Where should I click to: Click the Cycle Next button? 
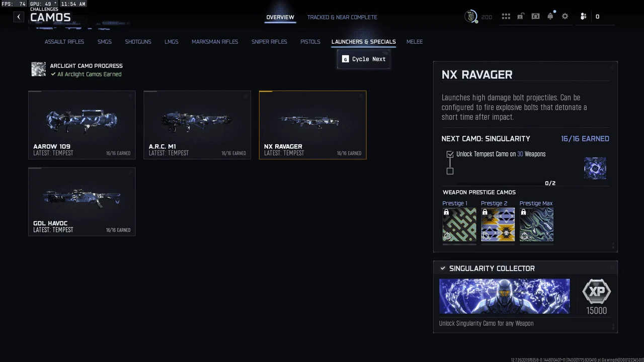(364, 59)
